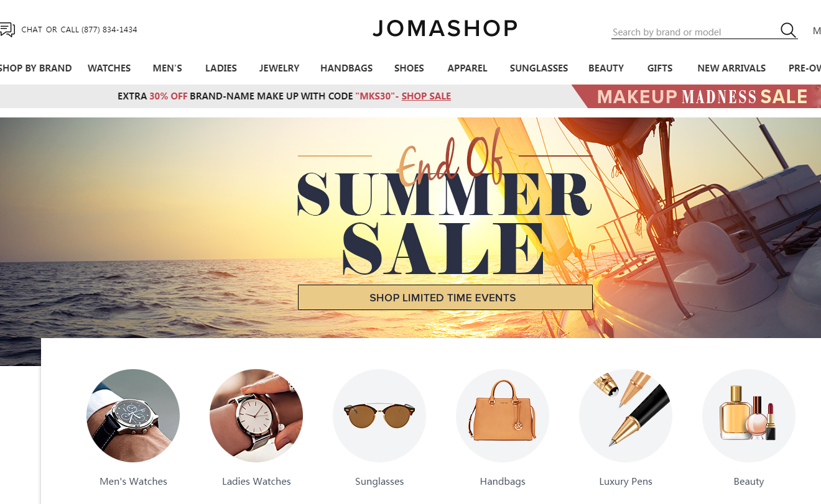This screenshot has height=504, width=821.
Task: Go to Jomashop logo homepage
Action: (445, 29)
